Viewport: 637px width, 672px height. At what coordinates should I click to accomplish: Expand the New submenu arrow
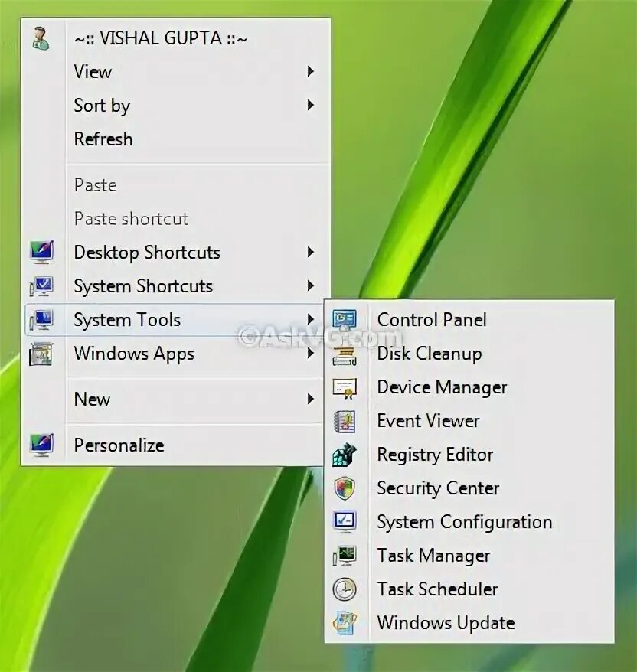click(x=311, y=399)
